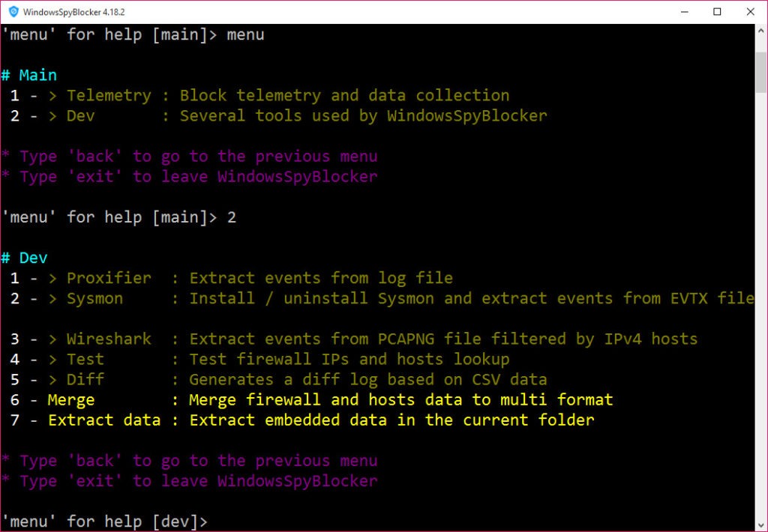The height and width of the screenshot is (532, 768).
Task: Click the 'Sysmon' entry text
Action: pos(94,298)
